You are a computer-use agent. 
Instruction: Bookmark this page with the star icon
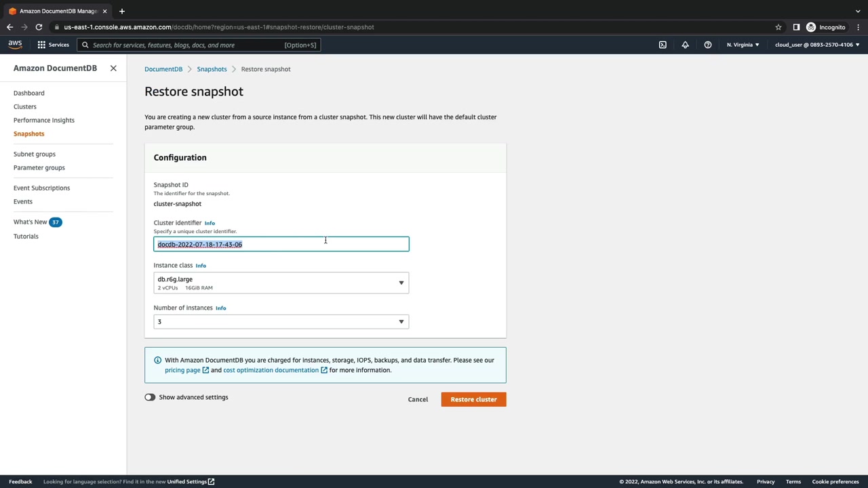pyautogui.click(x=778, y=27)
